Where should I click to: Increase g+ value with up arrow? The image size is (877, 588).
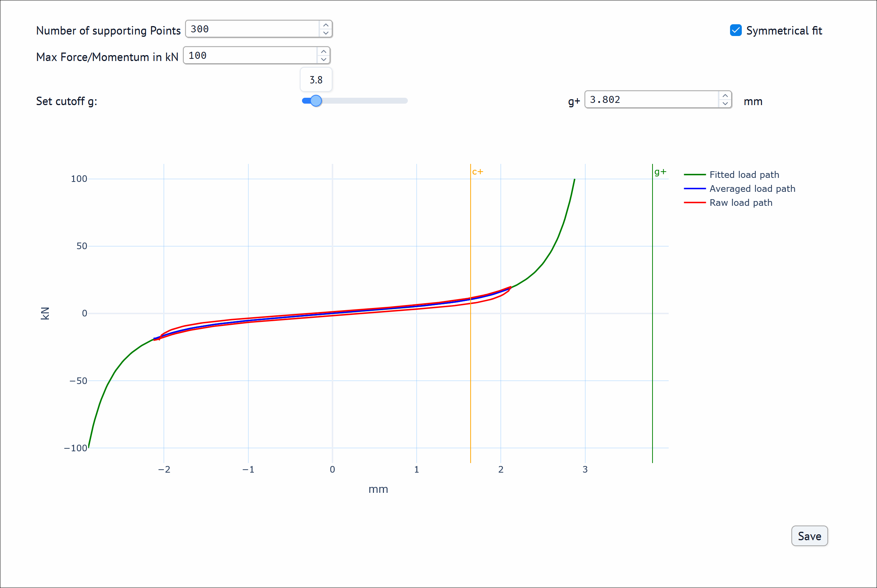click(x=725, y=96)
